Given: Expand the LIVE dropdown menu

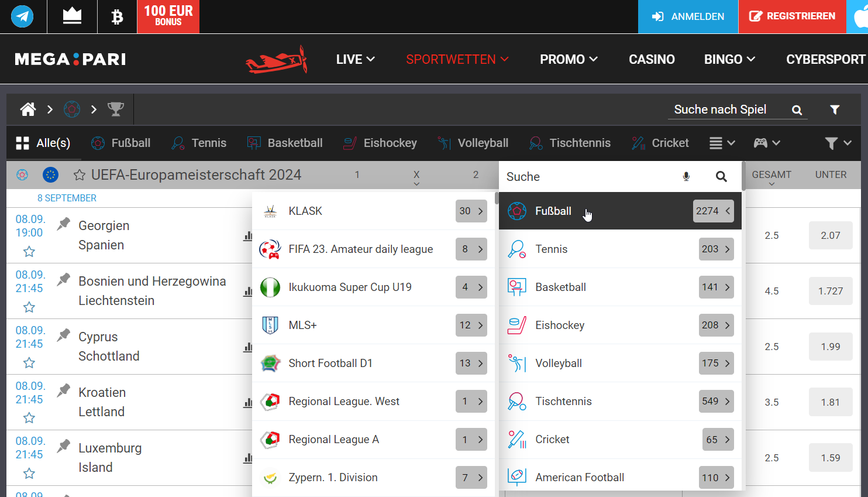Looking at the screenshot, I should [x=355, y=60].
